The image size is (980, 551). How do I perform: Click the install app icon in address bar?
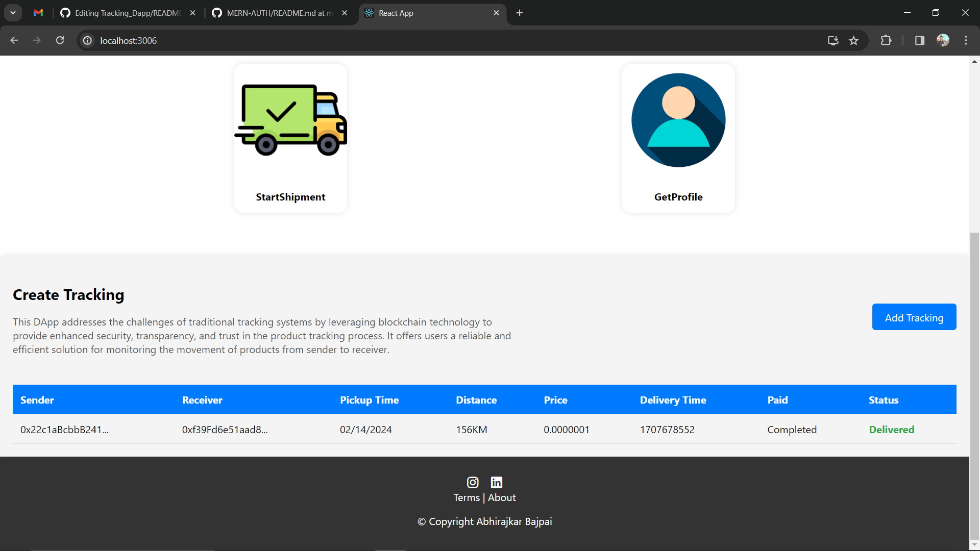point(833,40)
